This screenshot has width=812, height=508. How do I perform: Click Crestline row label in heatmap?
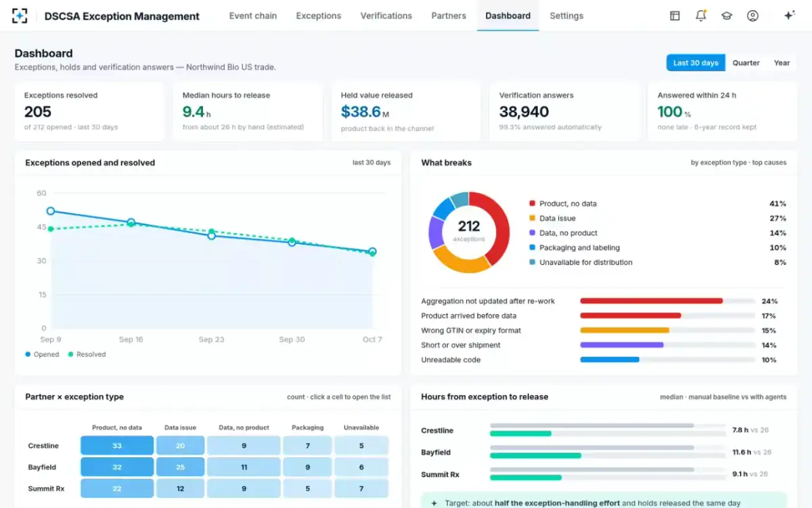[43, 446]
